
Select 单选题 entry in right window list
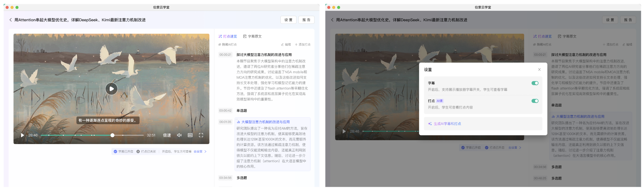coord(557,105)
